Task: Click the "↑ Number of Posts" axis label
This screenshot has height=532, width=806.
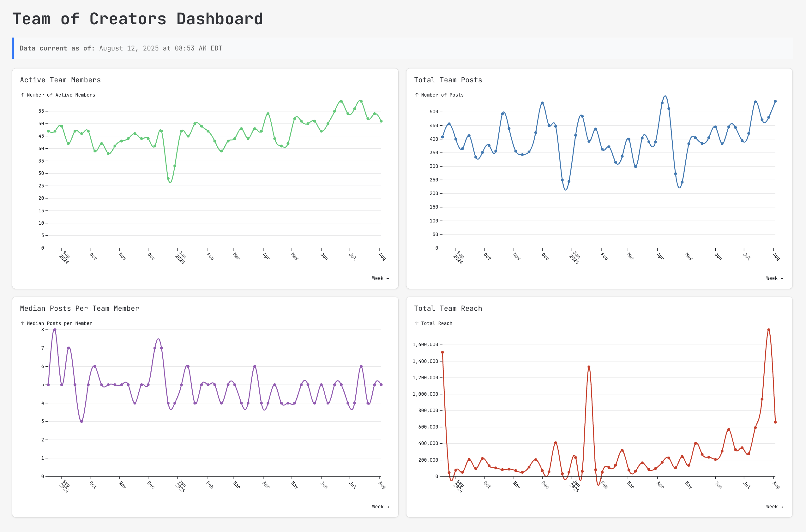Action: (439, 95)
